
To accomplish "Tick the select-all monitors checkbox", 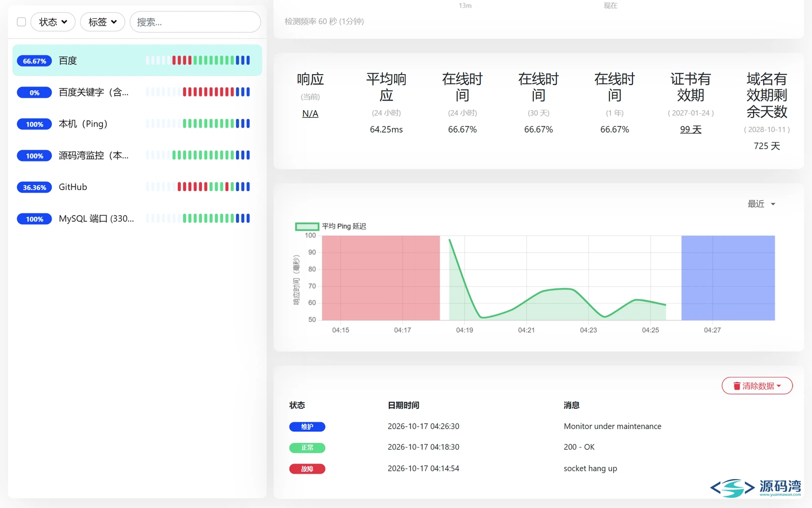I will point(21,22).
